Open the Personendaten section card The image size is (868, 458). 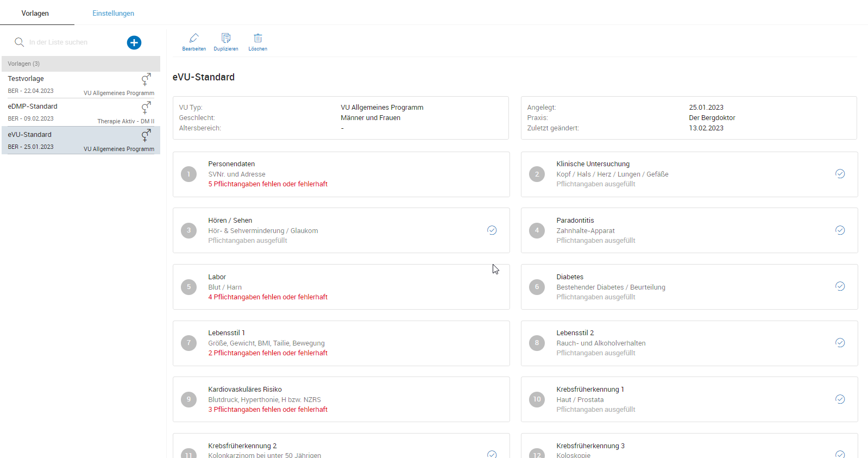[341, 174]
